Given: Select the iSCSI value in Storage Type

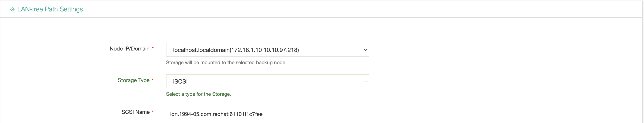Looking at the screenshot, I should coord(180,81).
